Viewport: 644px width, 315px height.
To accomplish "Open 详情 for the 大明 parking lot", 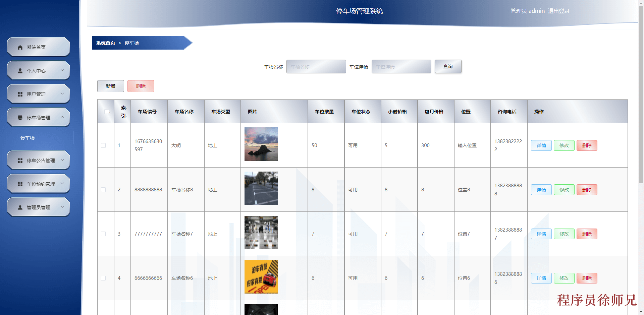I will tap(541, 145).
